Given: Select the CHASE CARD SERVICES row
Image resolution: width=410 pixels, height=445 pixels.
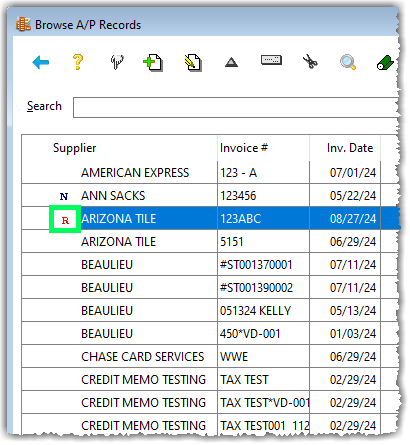Looking at the screenshot, I should (x=211, y=357).
